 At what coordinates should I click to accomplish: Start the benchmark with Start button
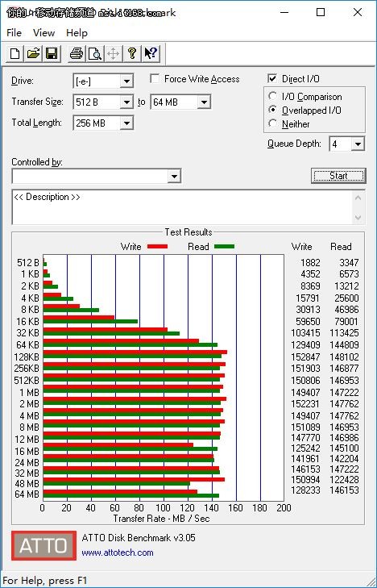pos(338,176)
